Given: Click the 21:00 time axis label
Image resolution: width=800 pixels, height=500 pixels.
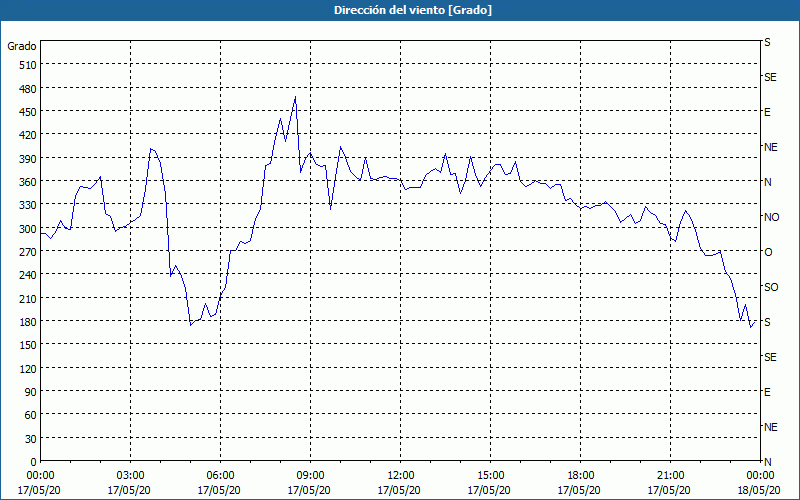Looking at the screenshot, I should 670,476.
